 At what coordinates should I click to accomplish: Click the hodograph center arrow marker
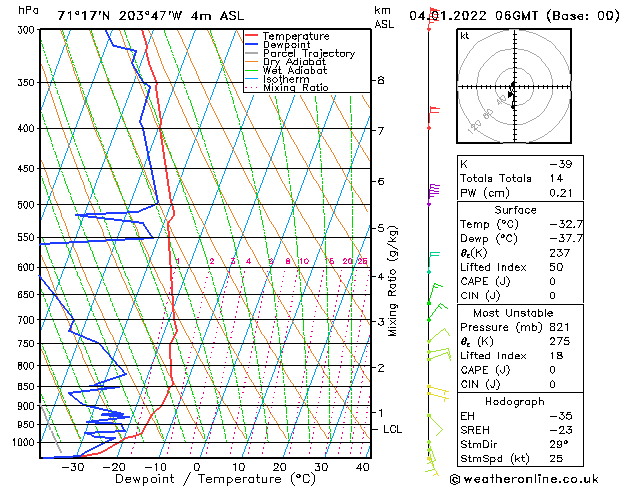(511, 95)
